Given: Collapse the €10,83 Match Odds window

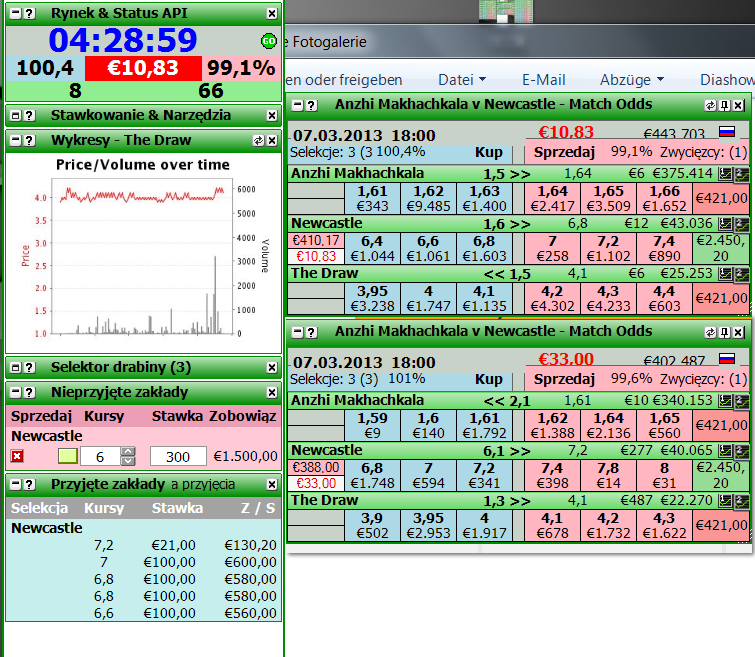Looking at the screenshot, I should 298,105.
